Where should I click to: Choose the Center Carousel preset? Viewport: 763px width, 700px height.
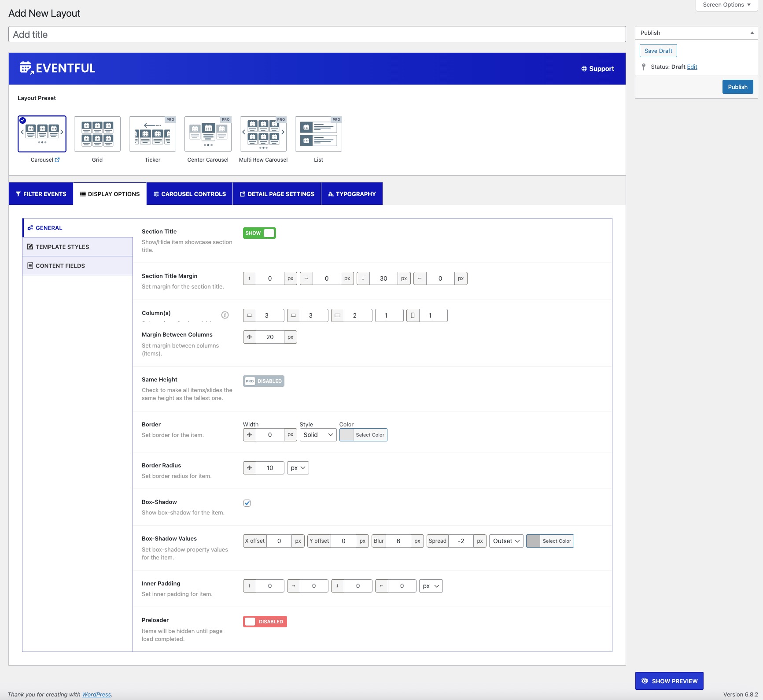click(208, 134)
